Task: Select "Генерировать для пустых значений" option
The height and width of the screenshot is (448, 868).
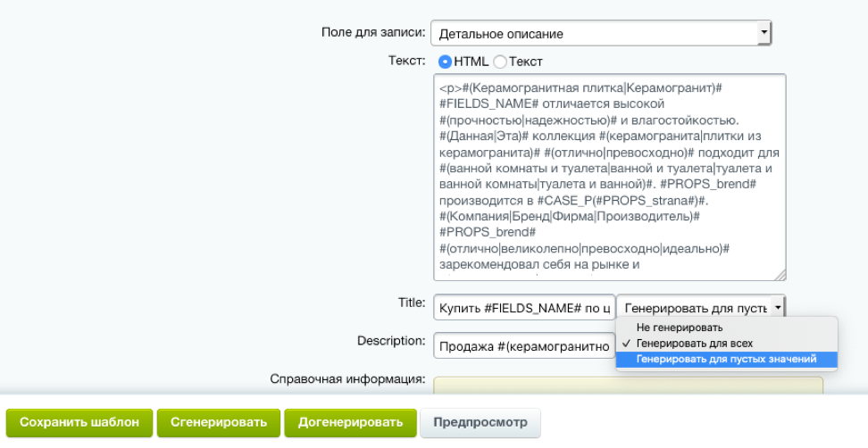Action: pyautogui.click(x=726, y=360)
